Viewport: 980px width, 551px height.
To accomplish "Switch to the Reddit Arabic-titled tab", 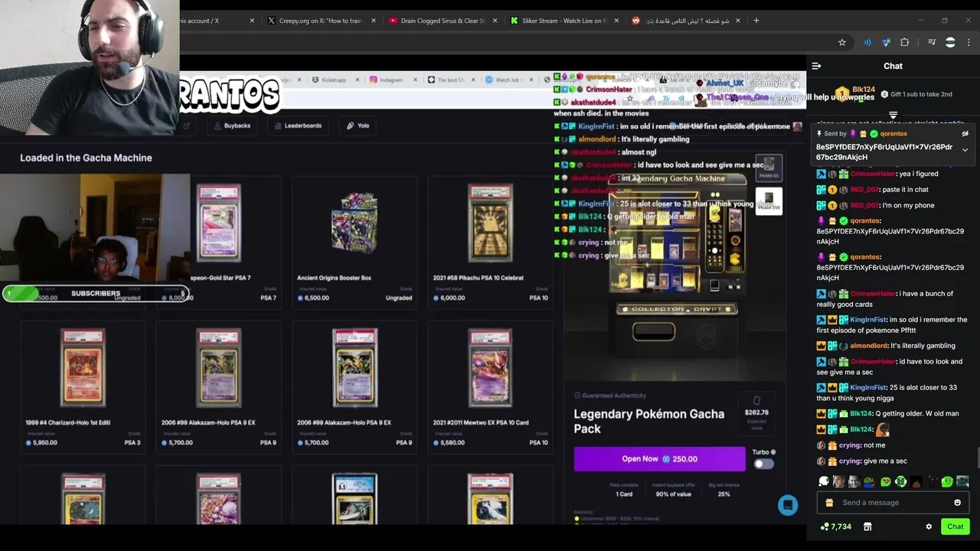I will 685,21.
